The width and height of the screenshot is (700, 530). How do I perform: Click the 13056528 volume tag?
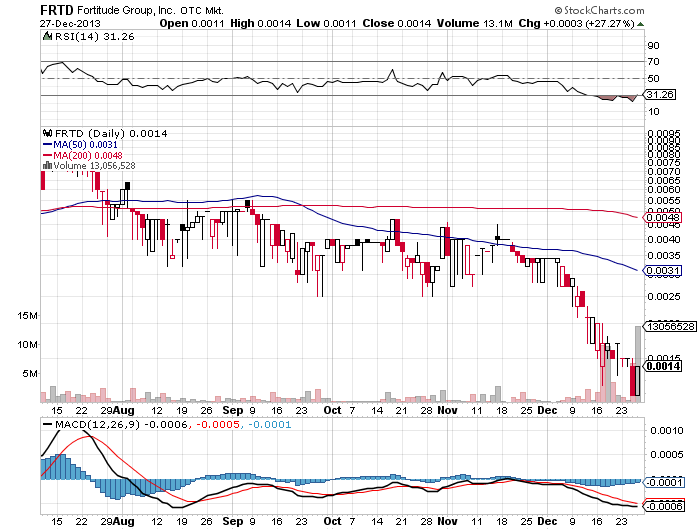click(x=669, y=326)
